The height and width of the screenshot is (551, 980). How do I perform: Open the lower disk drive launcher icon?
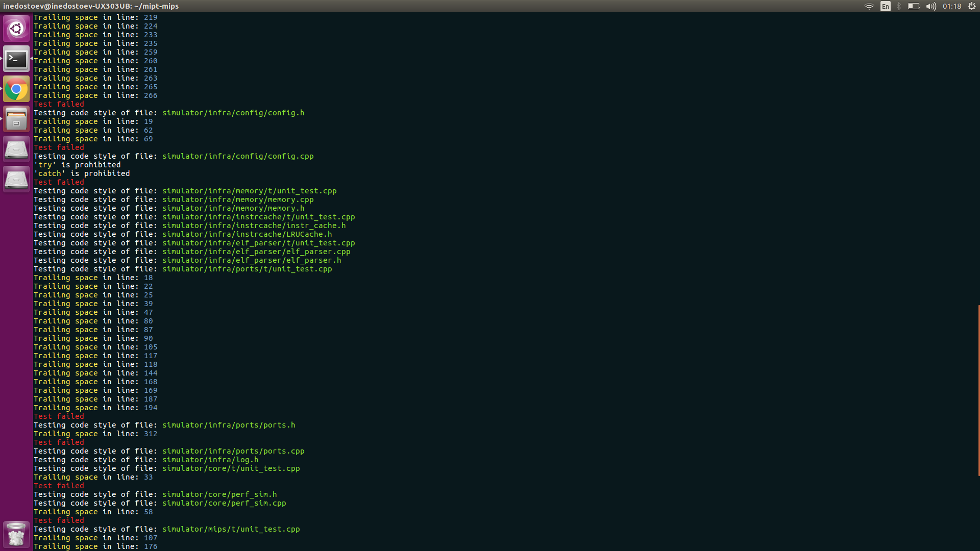pos(16,179)
